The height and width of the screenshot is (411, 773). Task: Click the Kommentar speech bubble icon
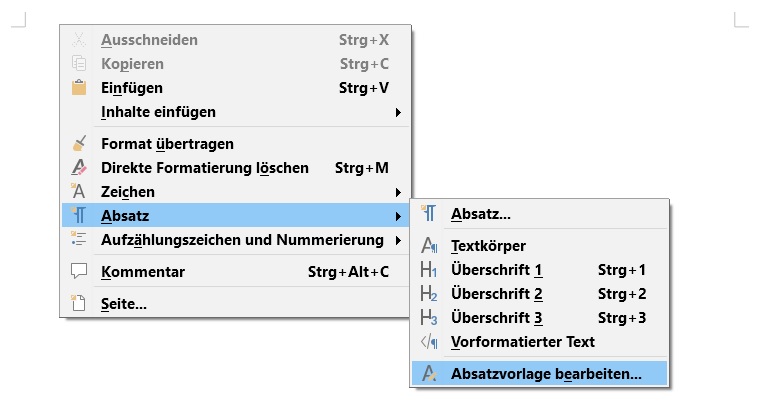tap(80, 272)
